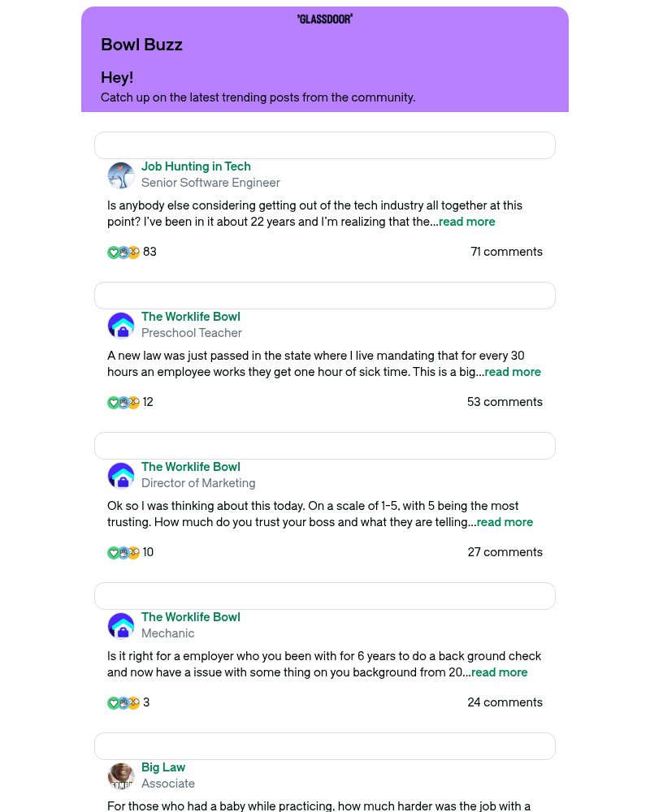Open the Big Law bowl avatar
This screenshot has height=812, width=650.
(x=121, y=776)
